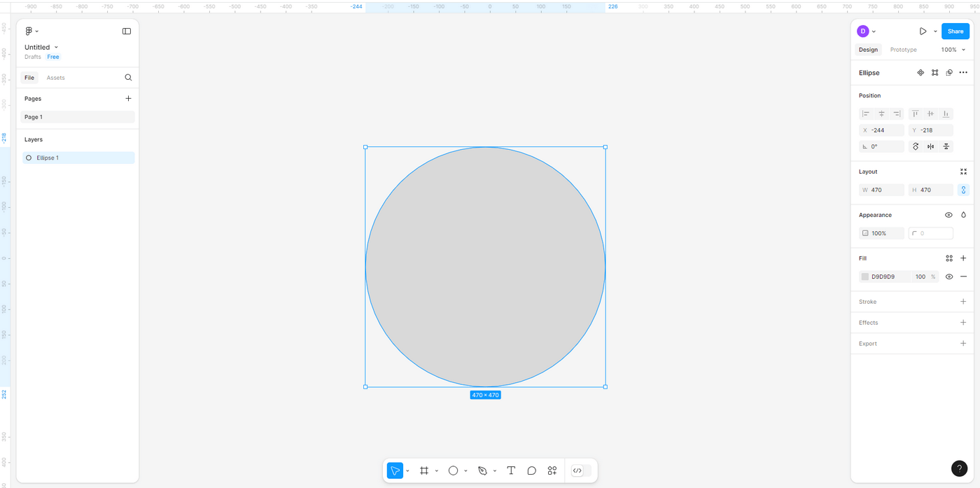
Task: Open the Figma main menu icon
Action: (29, 32)
